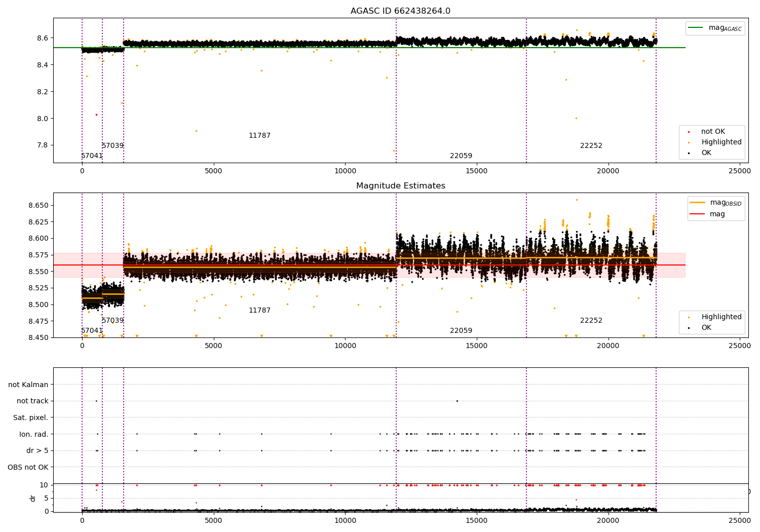Screen dimensions: 760x532
Task: Click the lone 'not track' point near x 14000
Action: [x=457, y=401]
